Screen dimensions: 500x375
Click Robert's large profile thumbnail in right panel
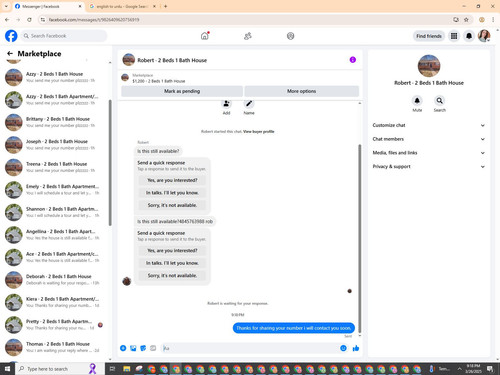pos(429,66)
